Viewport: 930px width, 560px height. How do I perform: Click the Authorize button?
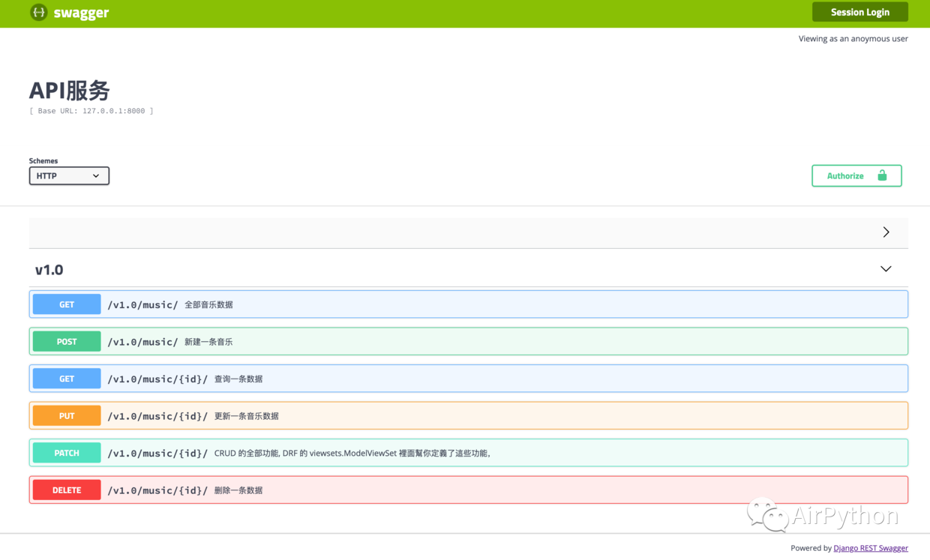pyautogui.click(x=856, y=175)
